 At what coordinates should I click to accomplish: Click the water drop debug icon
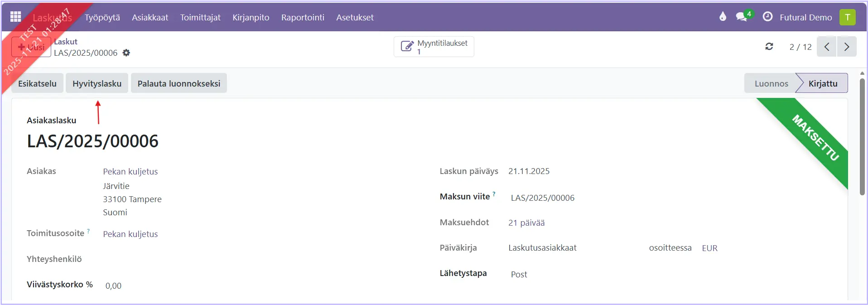(723, 17)
